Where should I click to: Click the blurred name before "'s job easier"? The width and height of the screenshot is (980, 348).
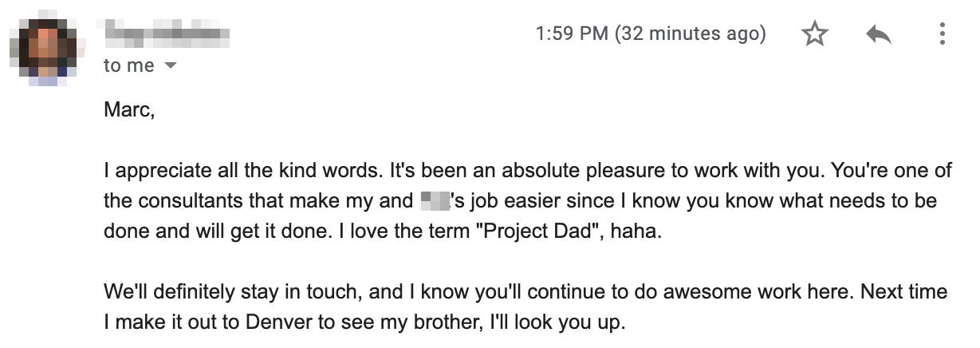coord(435,200)
